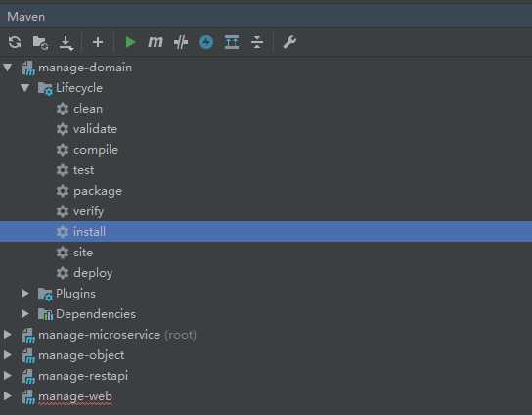This screenshot has height=415, width=532.
Task: Click gear icon beside clean goal
Action: coord(63,109)
